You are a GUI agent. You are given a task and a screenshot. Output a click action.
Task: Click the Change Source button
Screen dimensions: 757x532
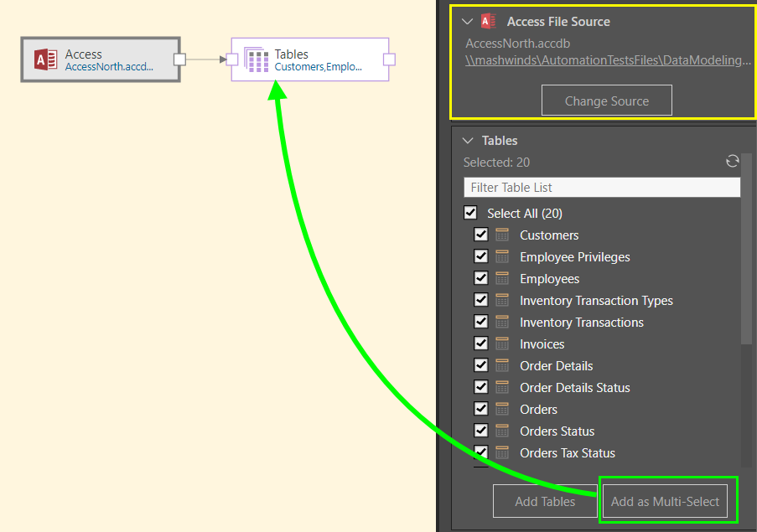pyautogui.click(x=606, y=101)
